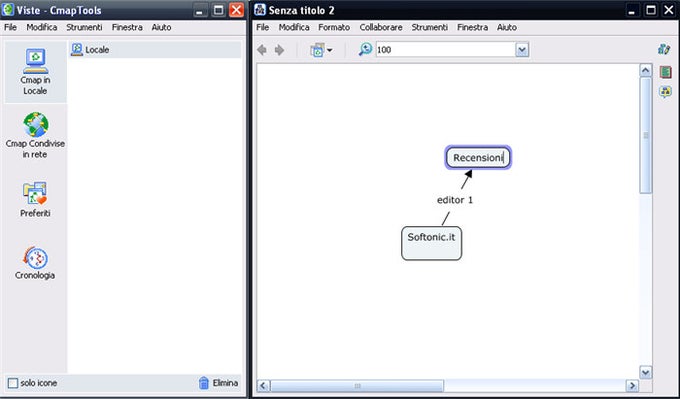This screenshot has width=680, height=399.
Task: Click the red-green book side icon
Action: point(666,72)
